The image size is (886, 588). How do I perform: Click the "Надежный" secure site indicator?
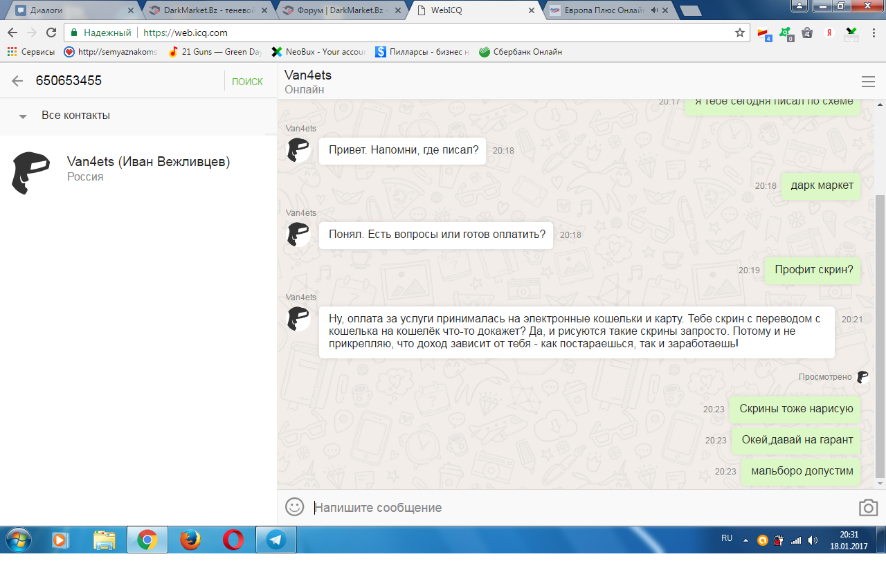[102, 33]
